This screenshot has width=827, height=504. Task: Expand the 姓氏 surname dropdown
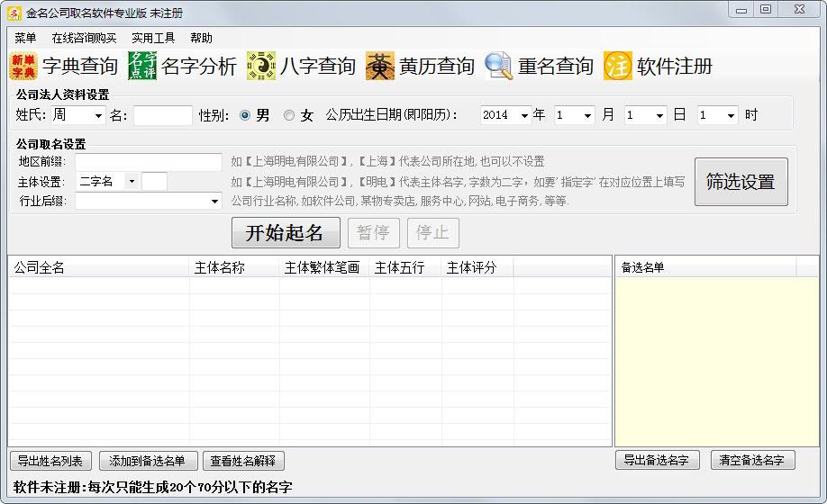(98, 115)
